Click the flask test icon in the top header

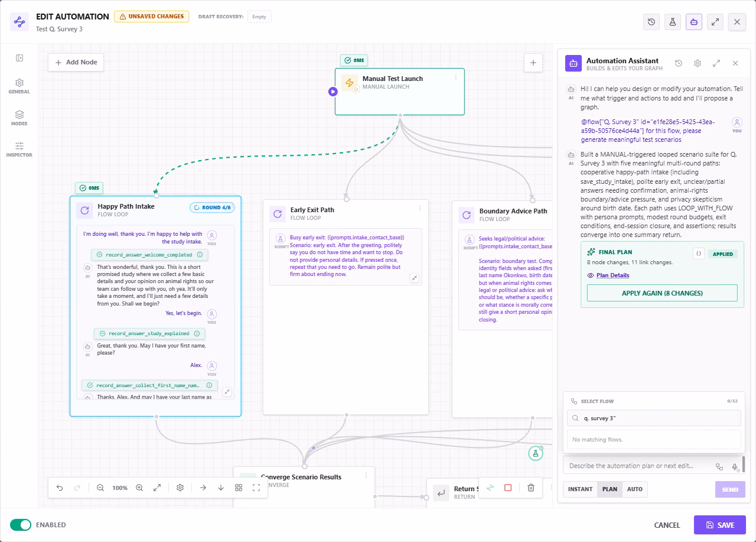pos(673,22)
